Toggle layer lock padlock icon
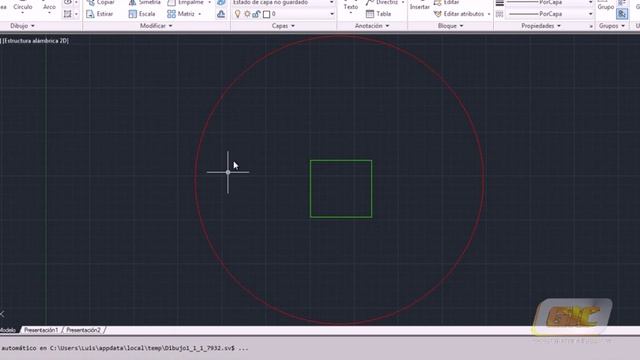640x360 pixels. click(256, 14)
